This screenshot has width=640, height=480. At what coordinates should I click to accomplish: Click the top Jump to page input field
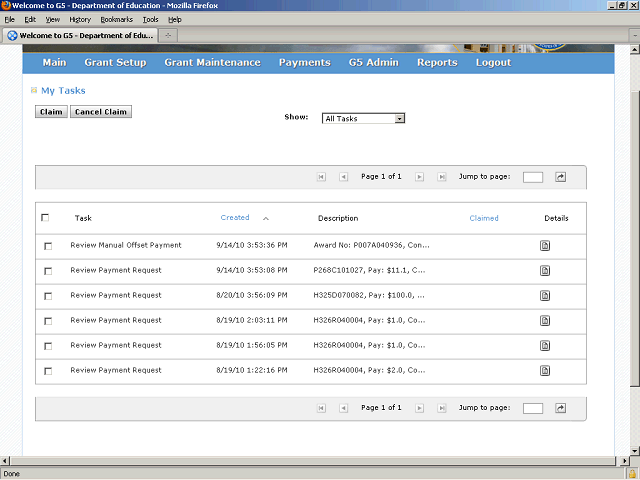[533, 177]
